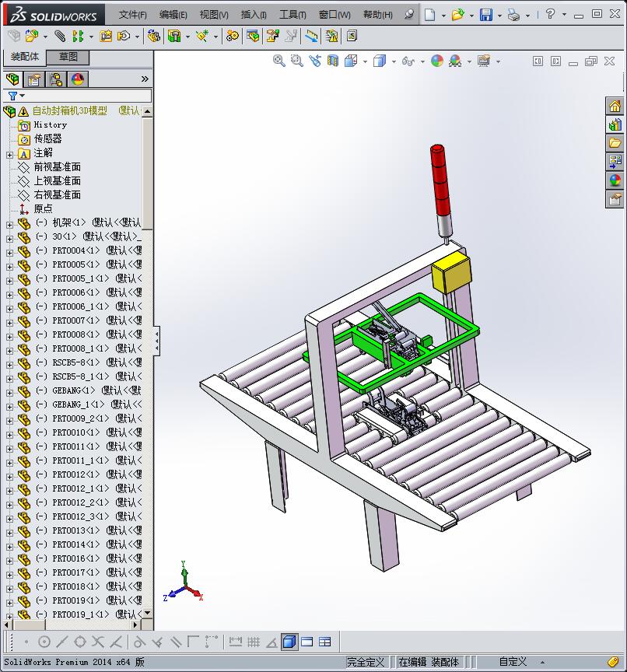Screen dimensions: 627x672
Task: Switch to the 草图 tab
Action: pyautogui.click(x=68, y=57)
